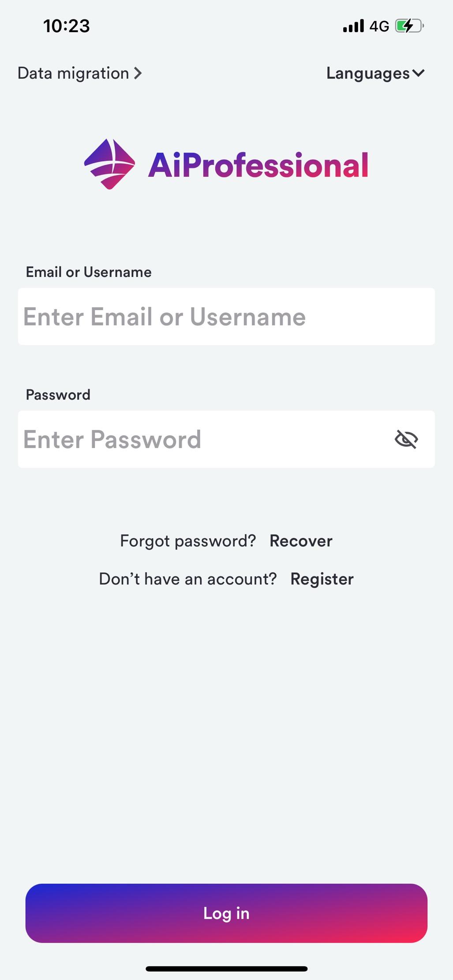This screenshot has width=453, height=980.
Task: Focus the Enter Email or Username field
Action: [226, 317]
